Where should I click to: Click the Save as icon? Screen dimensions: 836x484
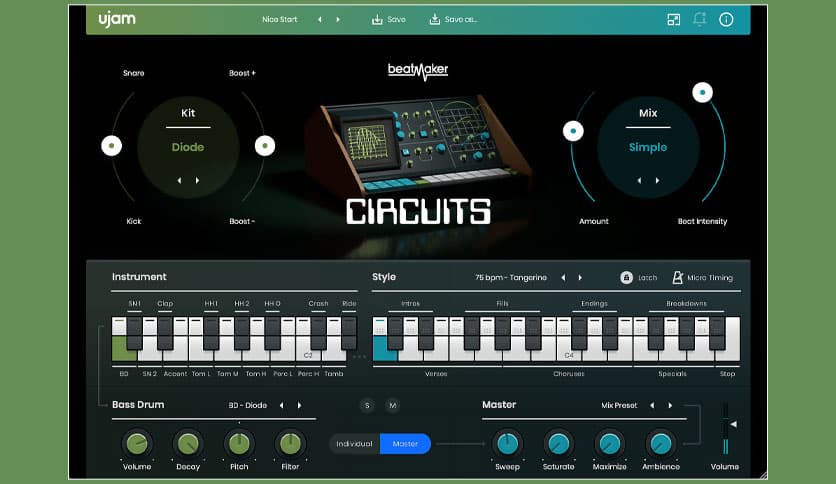pyautogui.click(x=435, y=20)
